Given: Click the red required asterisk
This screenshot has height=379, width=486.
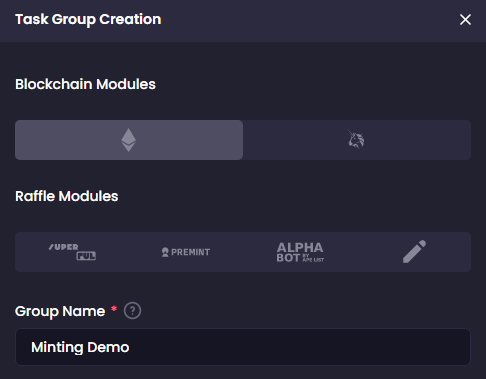Looking at the screenshot, I should (114, 308).
